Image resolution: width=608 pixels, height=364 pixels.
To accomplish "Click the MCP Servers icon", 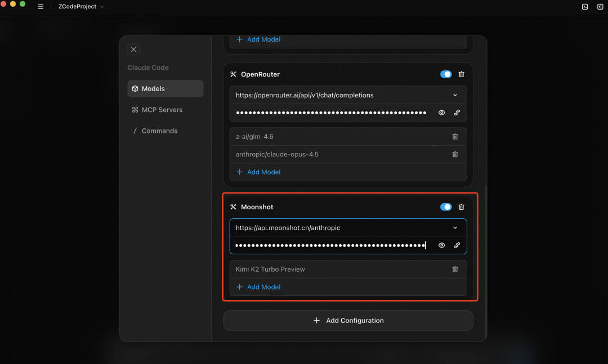I will tap(135, 110).
